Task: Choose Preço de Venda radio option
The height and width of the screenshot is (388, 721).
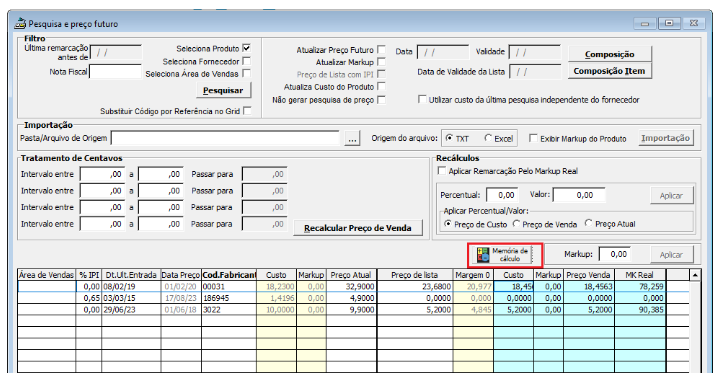Action: click(516, 223)
